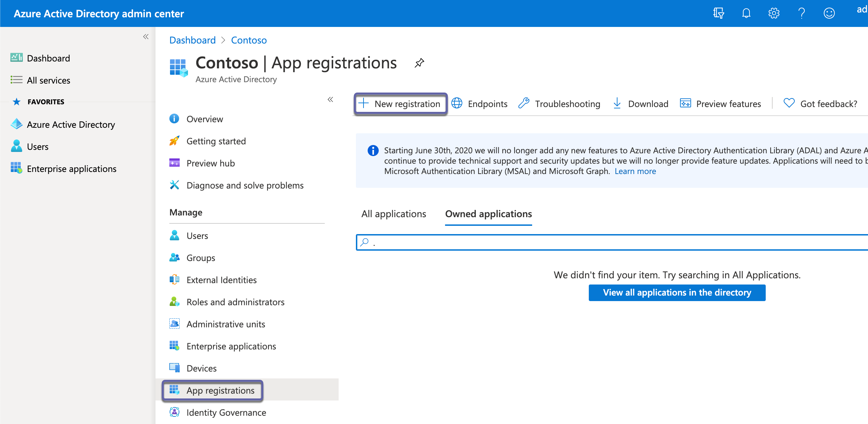Click the External Identities icon
Viewport: 868px width, 424px height.
174,280
